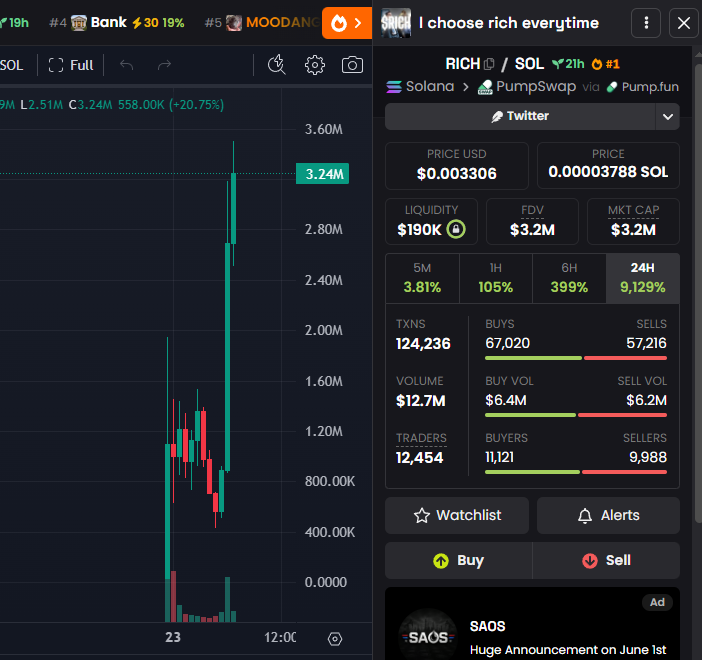Select the 1H timeframe tab
Screen dimensions: 702x660
pyautogui.click(x=496, y=279)
